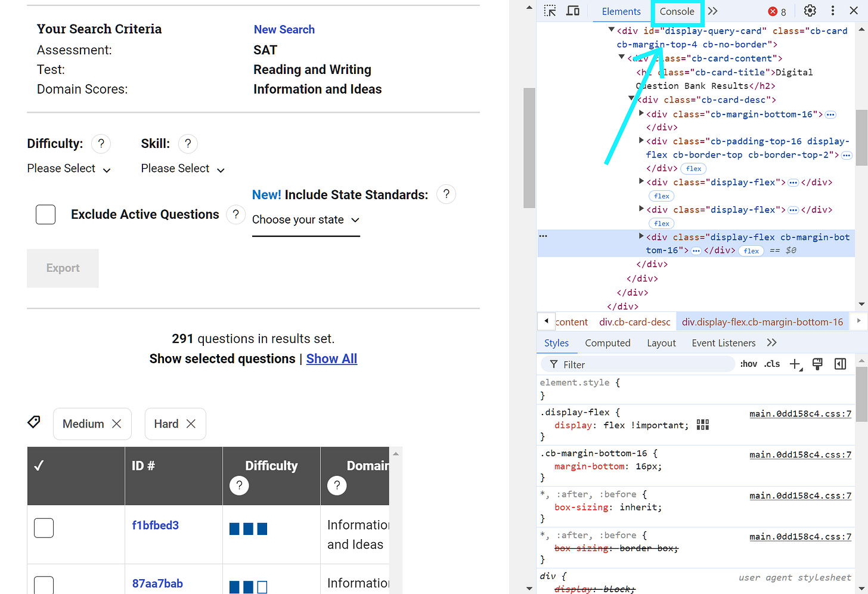Open the Skill Please Select dropdown
The image size is (868, 594).
pyautogui.click(x=183, y=169)
